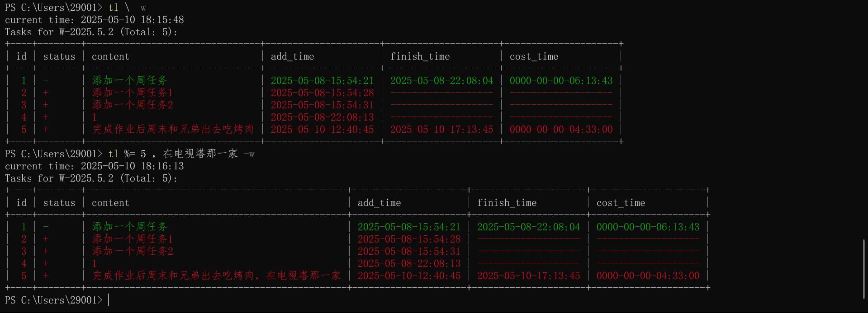Viewport: 868px width, 313px height.
Task: Click '添加一个周任务2' in the upper table
Action: click(133, 105)
